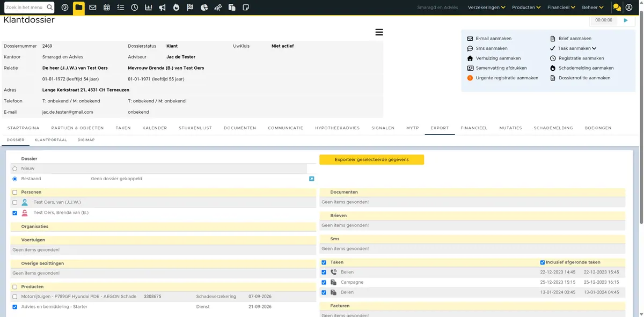Image resolution: width=644 pixels, height=317 pixels.
Task: Open the envelope mail icon in top bar
Action: [93, 8]
